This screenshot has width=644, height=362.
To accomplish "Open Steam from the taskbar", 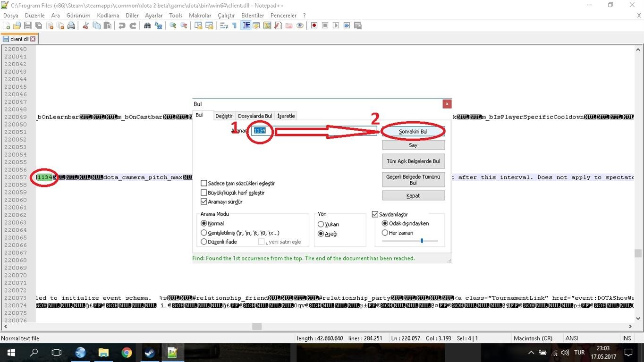I will [150, 353].
